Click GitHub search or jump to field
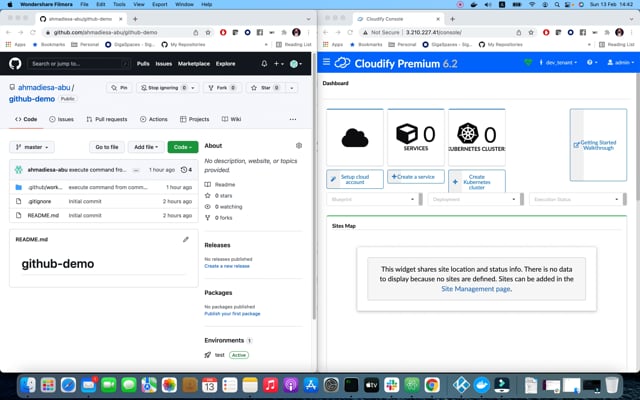Viewport: 640px width, 400px height. tap(79, 64)
